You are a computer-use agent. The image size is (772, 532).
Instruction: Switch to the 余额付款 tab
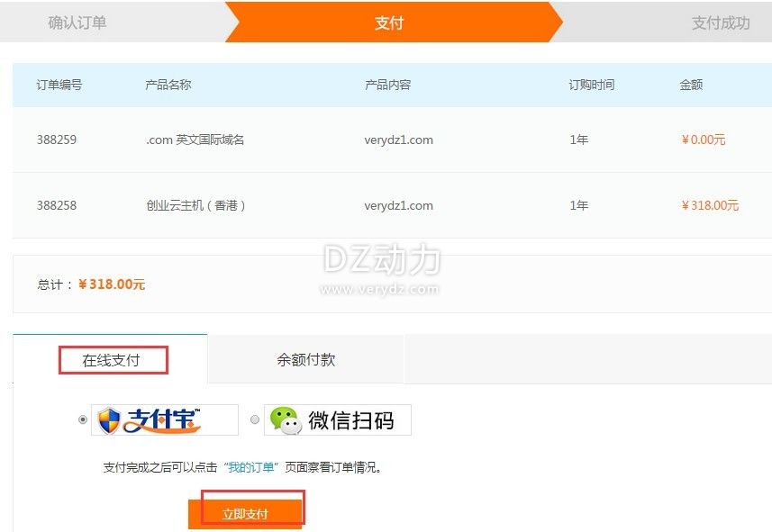coord(305,360)
